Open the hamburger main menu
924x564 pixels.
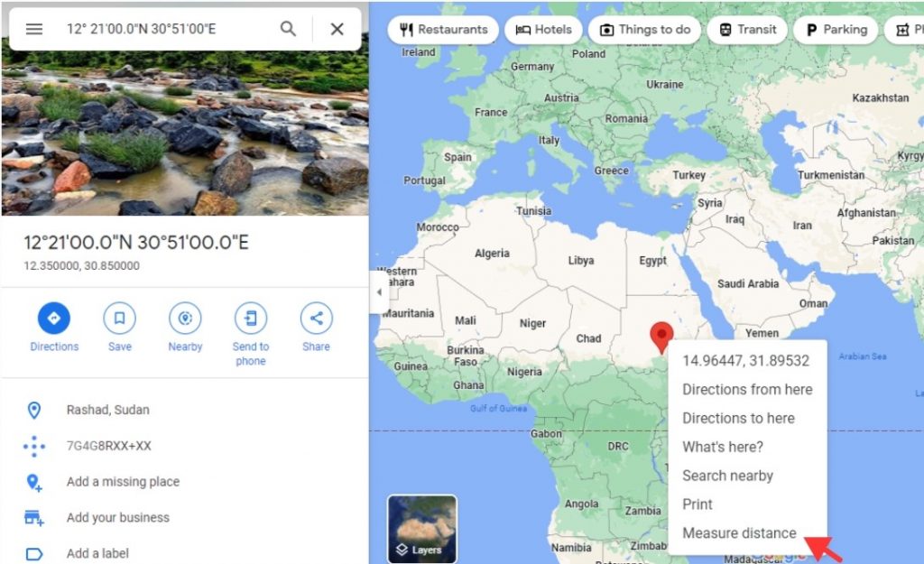34,29
